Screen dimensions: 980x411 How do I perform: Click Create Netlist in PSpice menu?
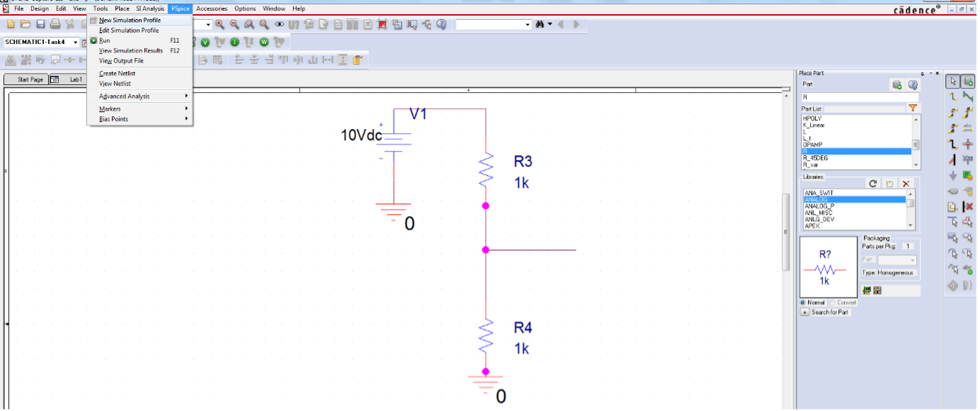pos(117,74)
